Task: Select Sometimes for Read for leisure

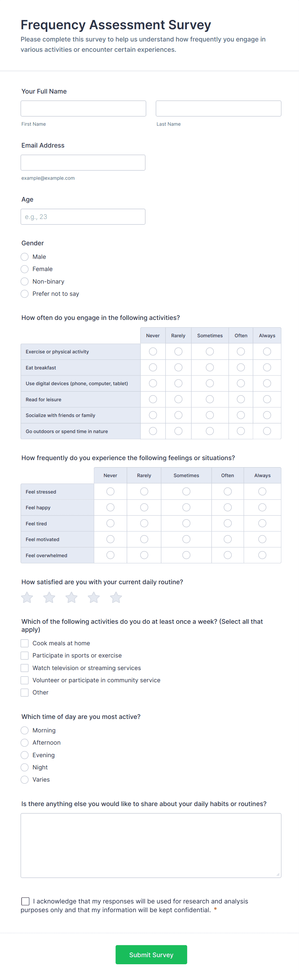Action: [210, 399]
